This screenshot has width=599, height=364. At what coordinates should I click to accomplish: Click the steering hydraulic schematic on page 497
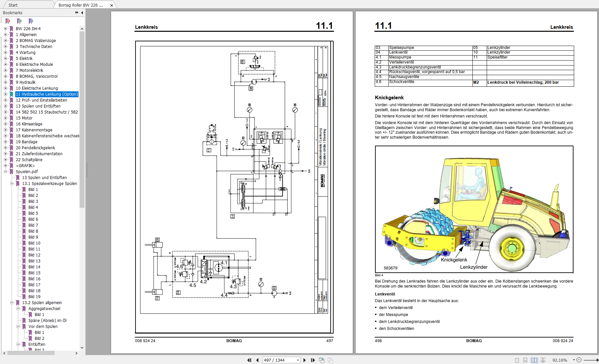[234, 187]
